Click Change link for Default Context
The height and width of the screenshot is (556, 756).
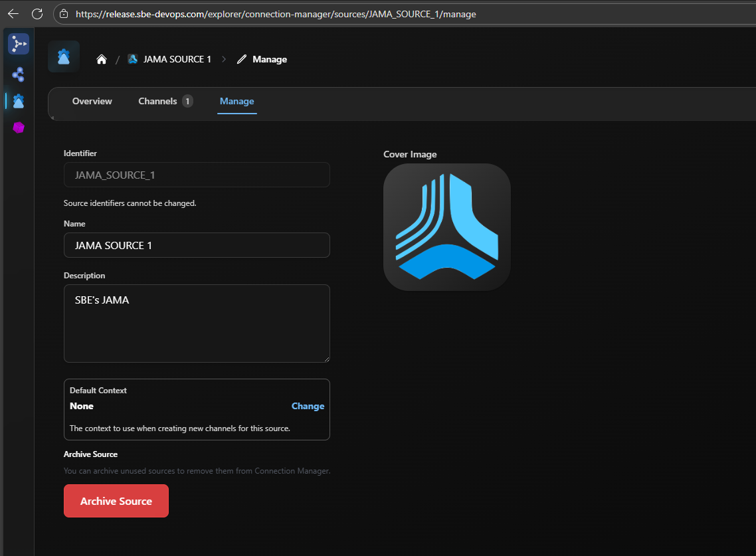click(x=308, y=406)
